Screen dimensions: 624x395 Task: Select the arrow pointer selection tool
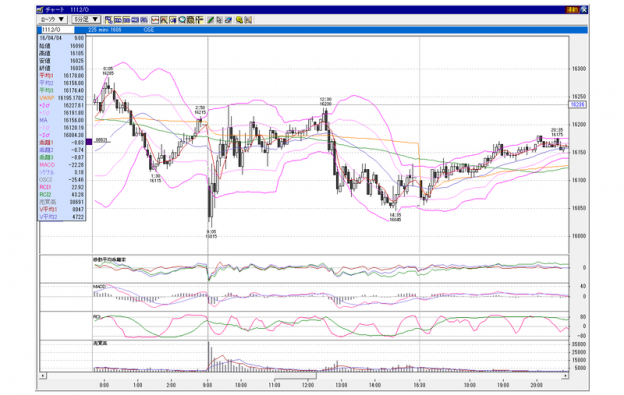(219, 19)
